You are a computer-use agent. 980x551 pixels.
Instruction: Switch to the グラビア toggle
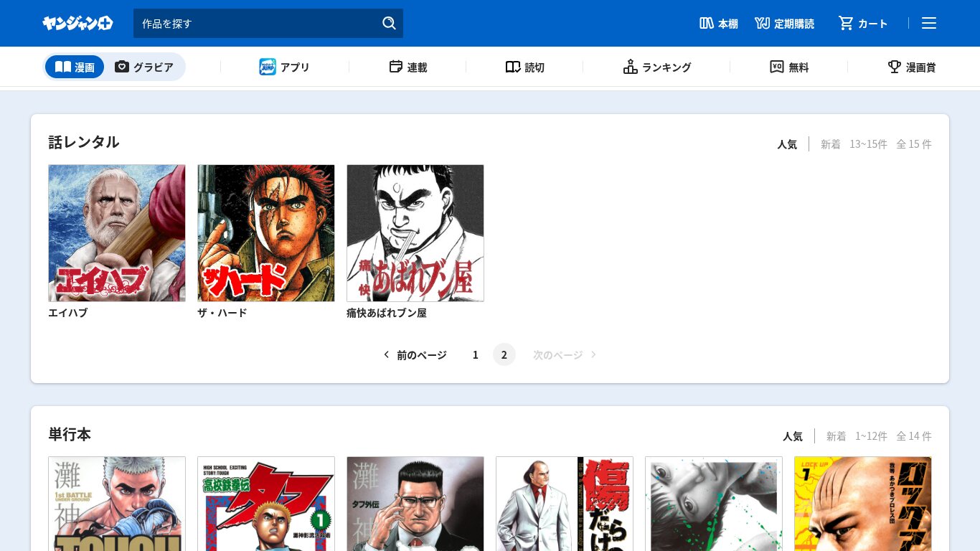click(144, 67)
